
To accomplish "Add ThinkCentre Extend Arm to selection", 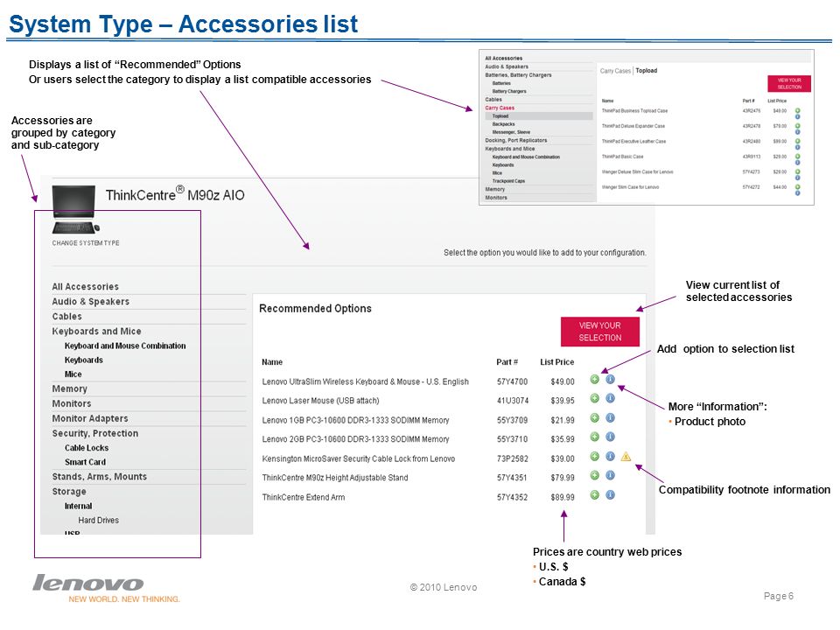I will coord(594,495).
